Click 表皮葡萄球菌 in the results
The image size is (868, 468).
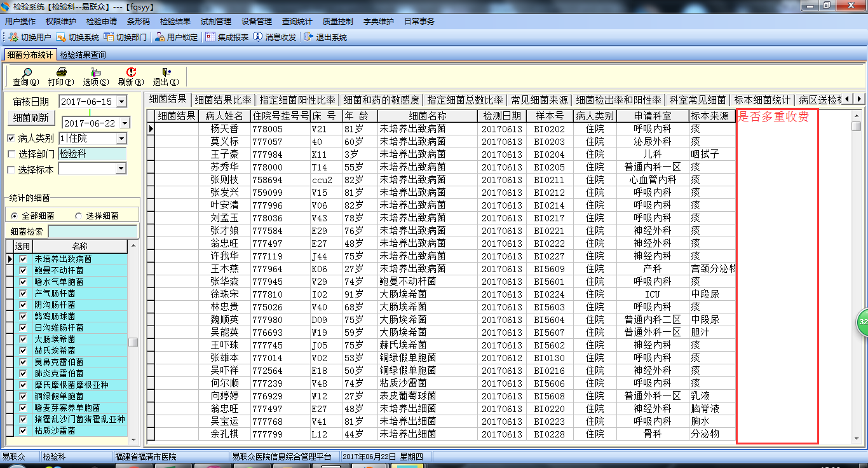coord(408,396)
